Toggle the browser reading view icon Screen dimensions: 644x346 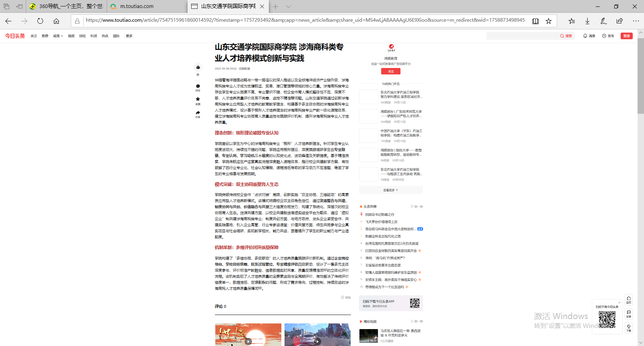pos(535,21)
